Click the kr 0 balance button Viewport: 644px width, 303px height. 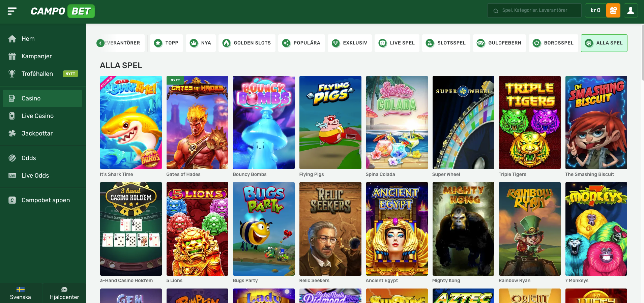click(595, 10)
